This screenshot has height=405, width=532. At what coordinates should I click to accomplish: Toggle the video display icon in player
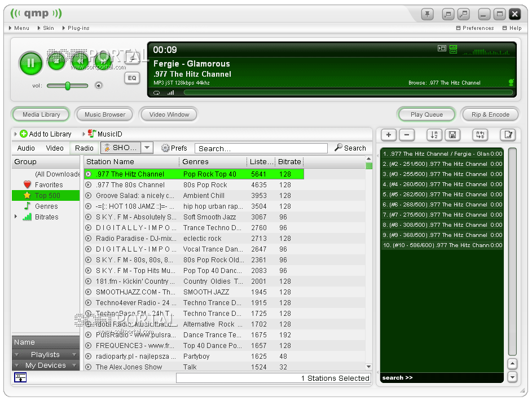point(442,48)
